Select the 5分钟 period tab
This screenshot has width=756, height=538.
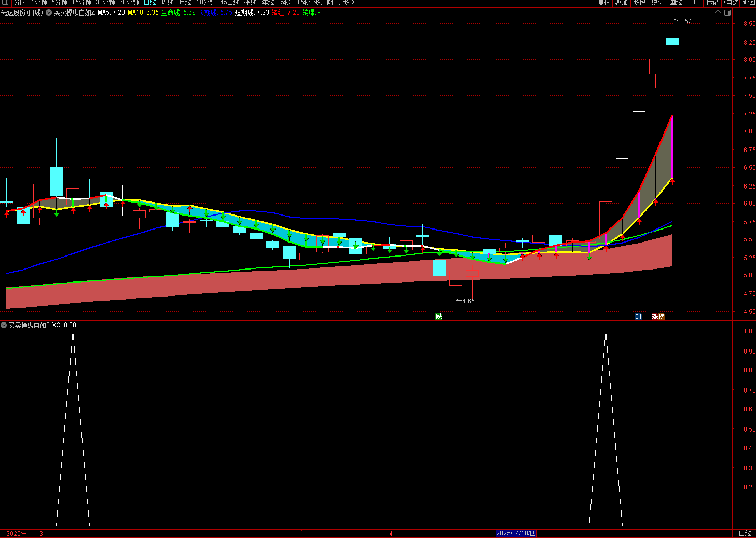pyautogui.click(x=59, y=3)
